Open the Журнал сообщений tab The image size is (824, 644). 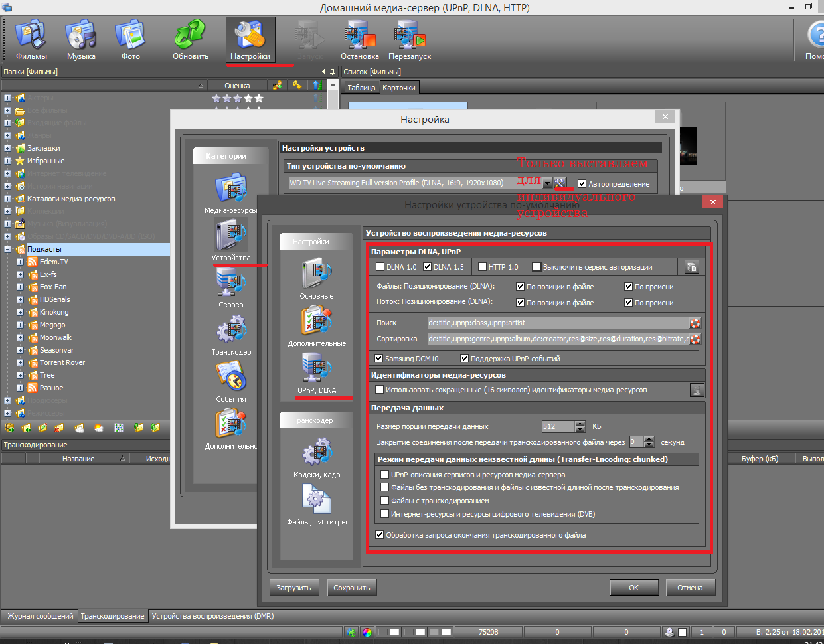click(x=40, y=616)
